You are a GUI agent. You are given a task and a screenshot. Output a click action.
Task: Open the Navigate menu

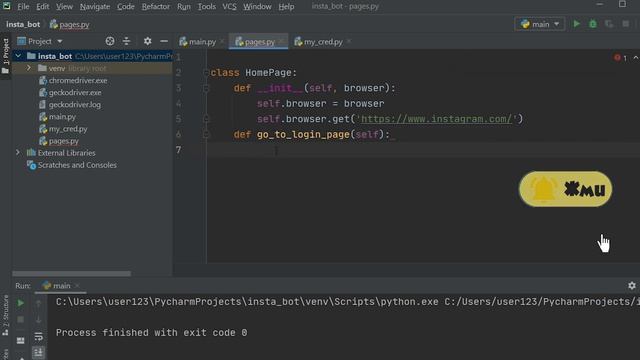(95, 7)
